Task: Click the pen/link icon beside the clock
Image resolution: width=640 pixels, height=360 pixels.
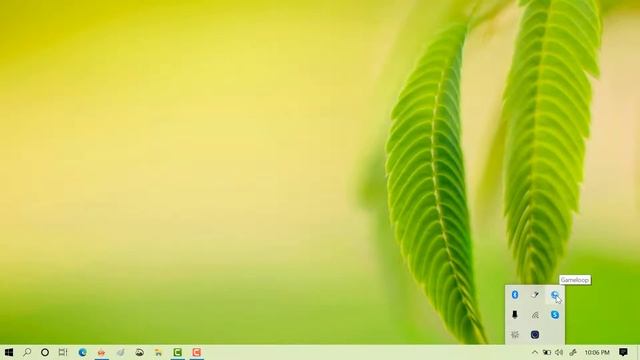Action: (x=573, y=352)
